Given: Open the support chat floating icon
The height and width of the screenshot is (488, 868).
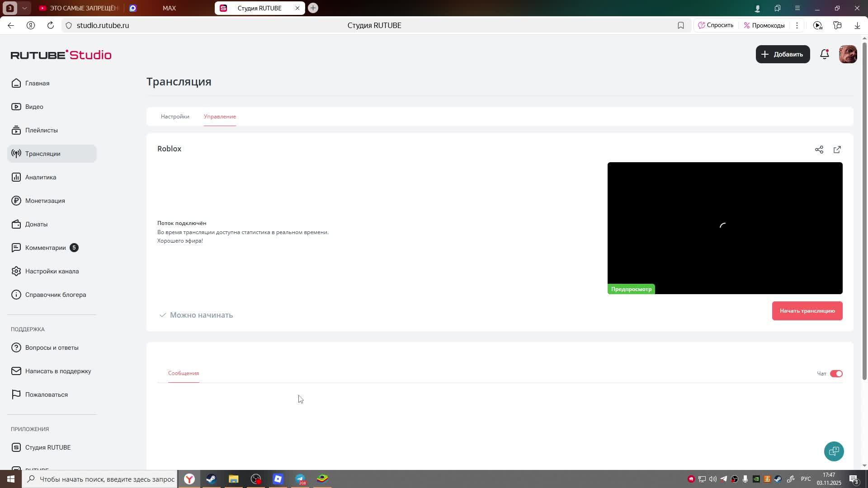Looking at the screenshot, I should tap(834, 451).
